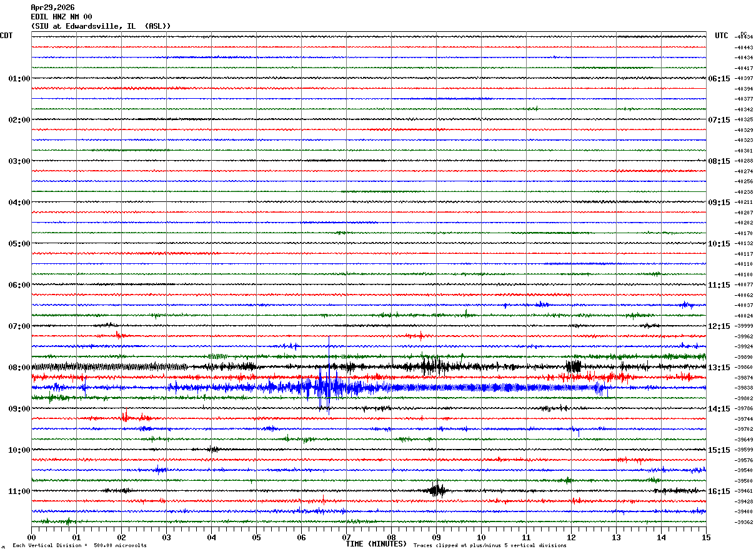This screenshot has height=554, width=756.
Task: Click the '01:00' CDT time label
Action: (19, 79)
